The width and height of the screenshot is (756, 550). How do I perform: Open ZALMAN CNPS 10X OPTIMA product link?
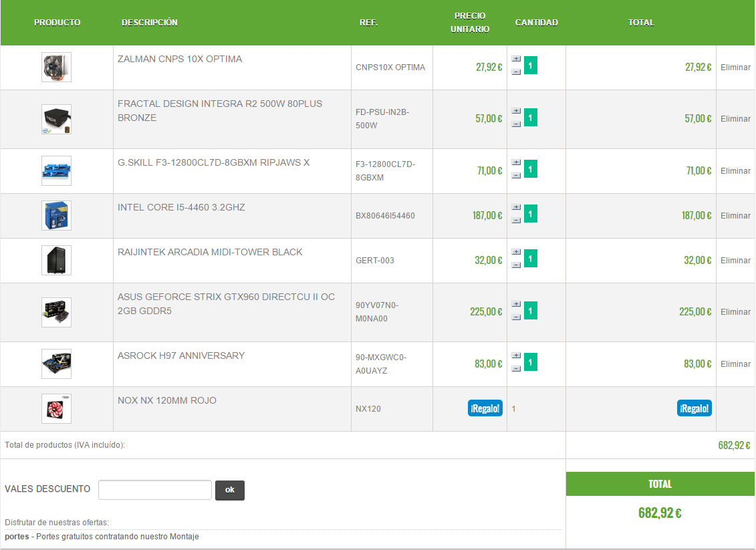tap(180, 59)
